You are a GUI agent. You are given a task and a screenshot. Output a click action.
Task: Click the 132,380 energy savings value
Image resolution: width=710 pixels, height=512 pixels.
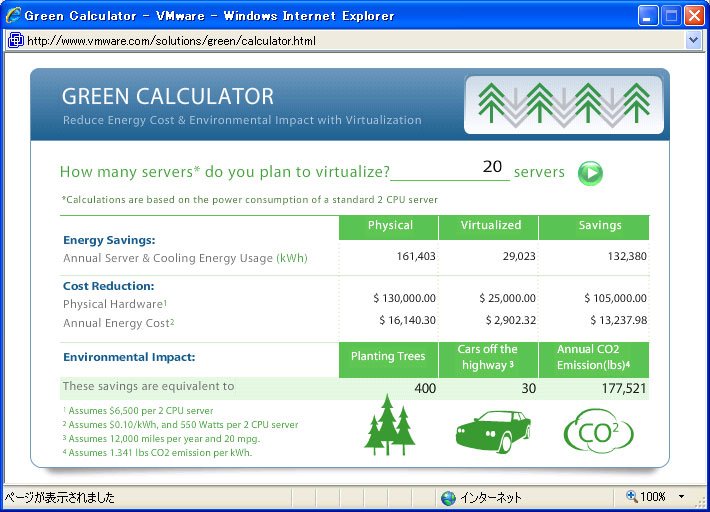[x=627, y=256]
